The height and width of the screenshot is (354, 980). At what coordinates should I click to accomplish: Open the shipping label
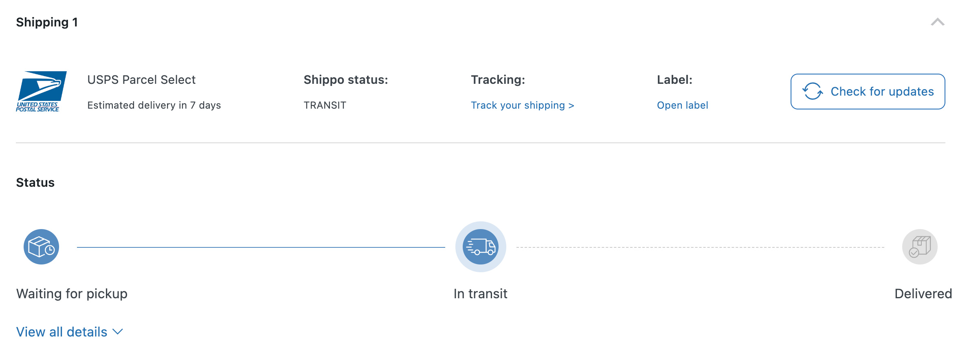coord(682,105)
